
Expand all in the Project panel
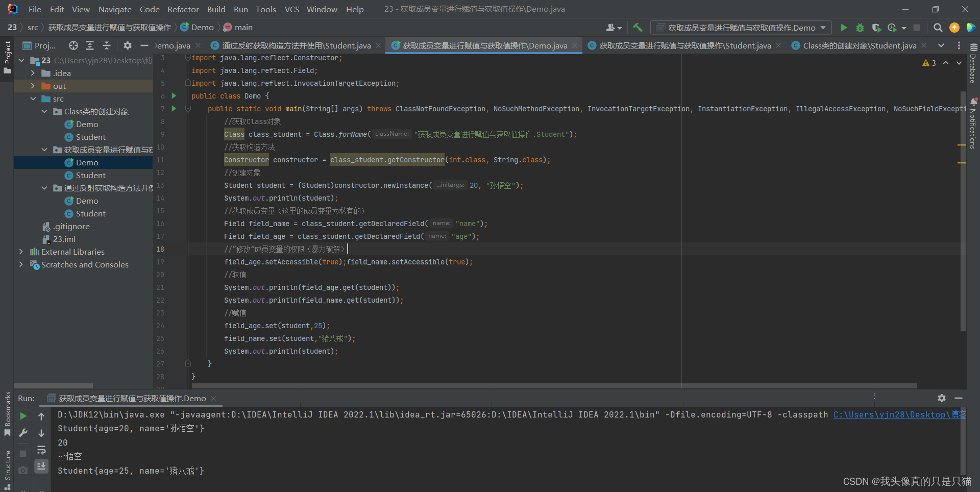(90, 45)
